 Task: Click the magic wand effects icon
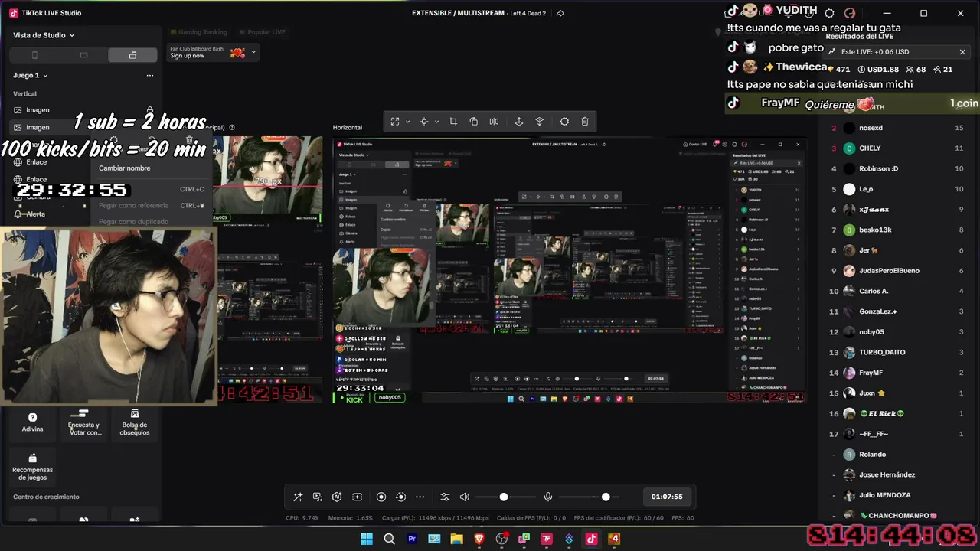(x=298, y=497)
